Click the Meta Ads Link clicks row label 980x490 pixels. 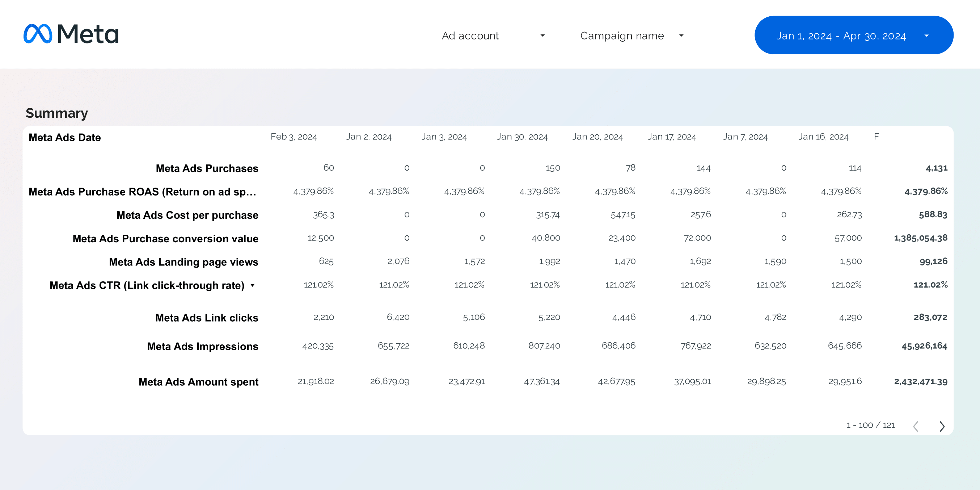(x=207, y=318)
